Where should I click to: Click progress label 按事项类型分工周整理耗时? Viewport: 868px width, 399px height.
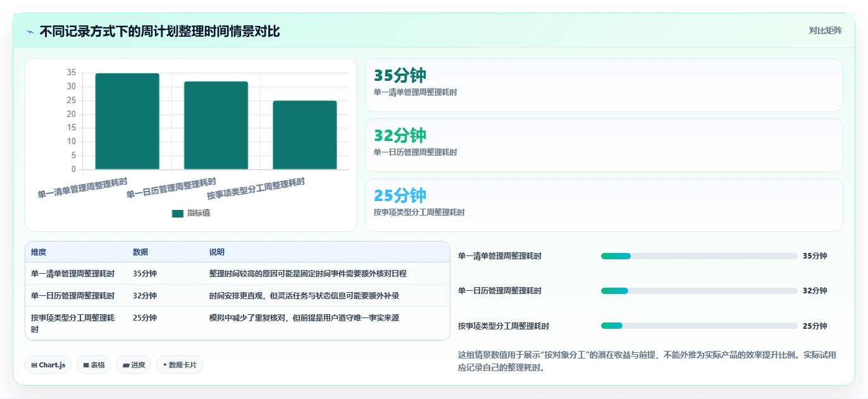pyautogui.click(x=504, y=326)
